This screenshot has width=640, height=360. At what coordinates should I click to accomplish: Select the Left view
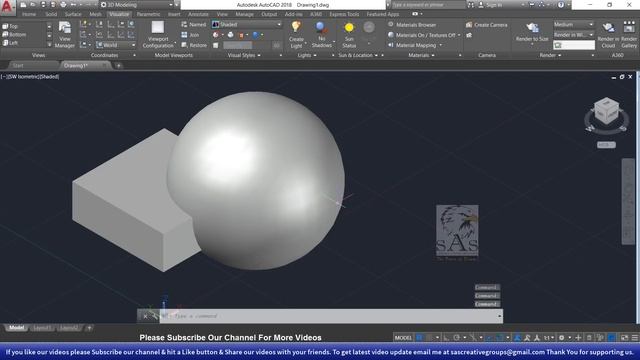click(x=10, y=43)
